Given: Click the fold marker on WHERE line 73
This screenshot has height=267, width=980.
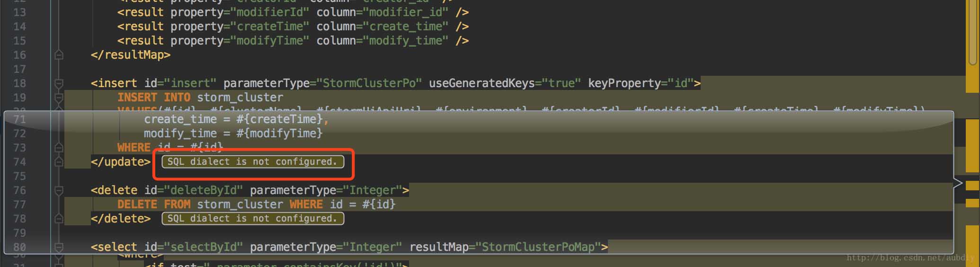Looking at the screenshot, I should tap(59, 148).
